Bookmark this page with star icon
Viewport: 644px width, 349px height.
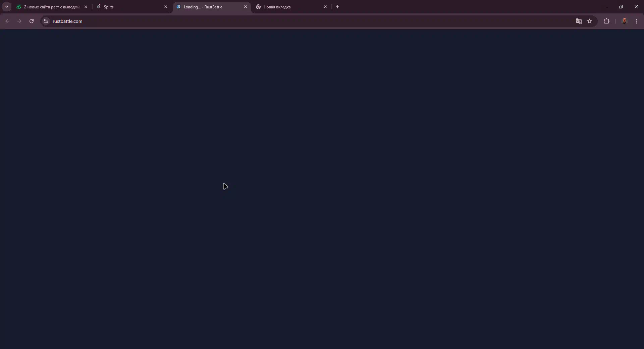[x=590, y=21]
